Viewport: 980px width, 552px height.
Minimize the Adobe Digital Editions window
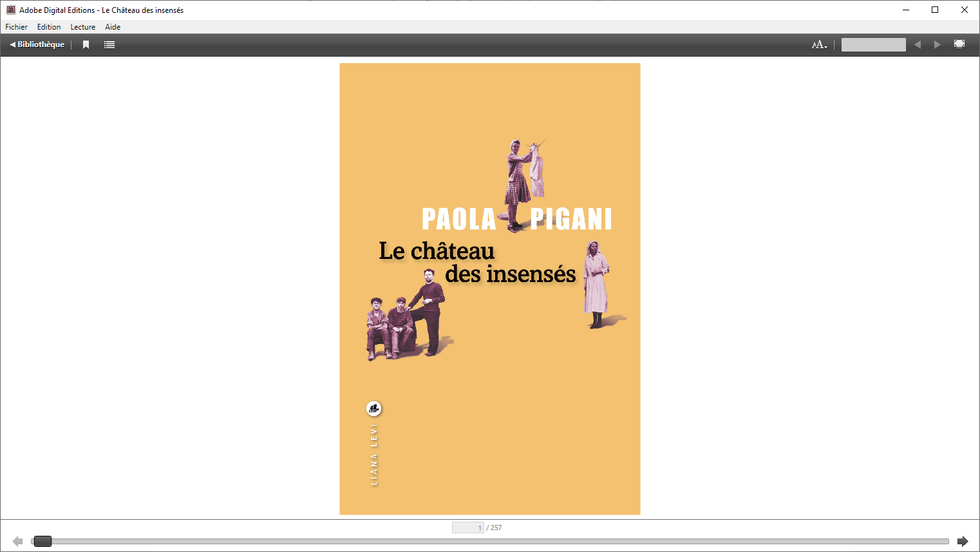click(905, 10)
